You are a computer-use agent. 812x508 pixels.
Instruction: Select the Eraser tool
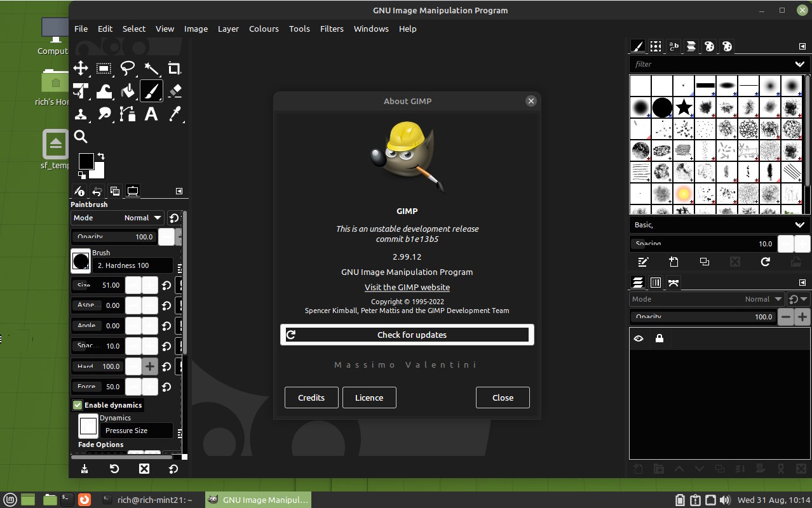[x=175, y=91]
